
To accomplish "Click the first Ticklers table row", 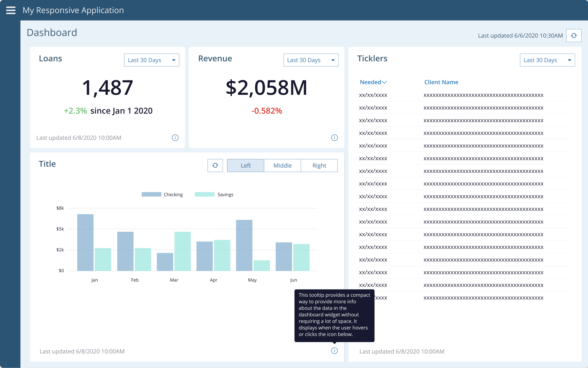I will 465,95.
